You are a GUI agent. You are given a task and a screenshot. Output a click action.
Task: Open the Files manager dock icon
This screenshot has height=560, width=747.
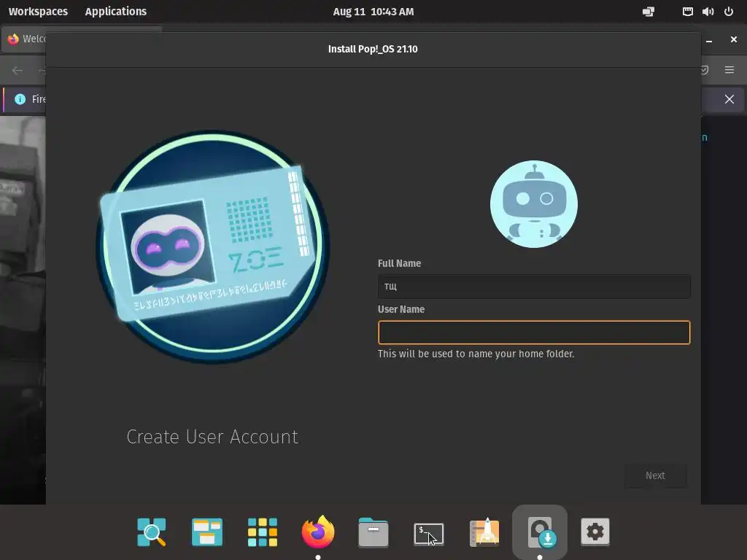373,532
